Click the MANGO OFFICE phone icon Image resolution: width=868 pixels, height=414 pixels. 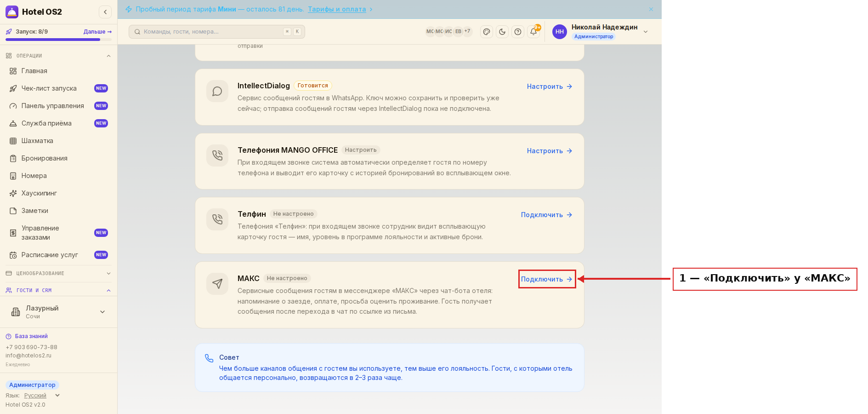[217, 155]
